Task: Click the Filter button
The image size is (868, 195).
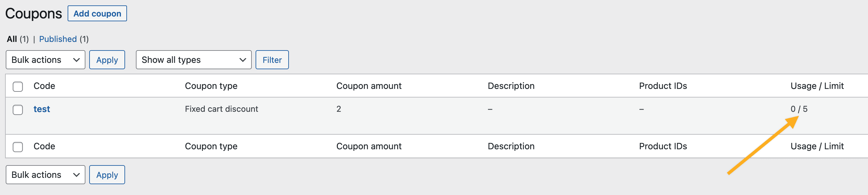Action: pyautogui.click(x=272, y=60)
